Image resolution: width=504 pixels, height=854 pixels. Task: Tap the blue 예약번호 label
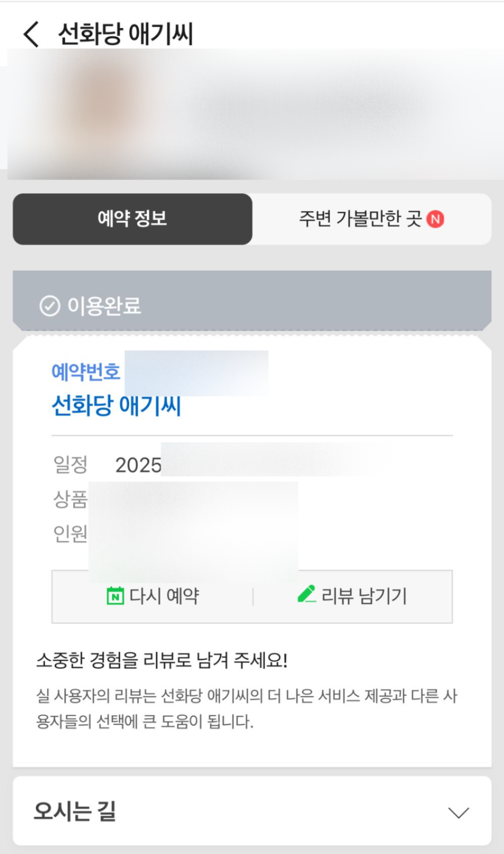point(86,372)
